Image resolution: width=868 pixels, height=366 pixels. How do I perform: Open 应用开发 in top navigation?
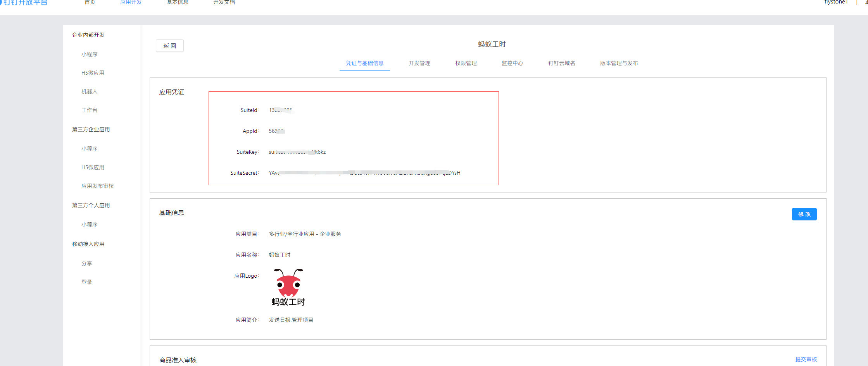point(131,2)
